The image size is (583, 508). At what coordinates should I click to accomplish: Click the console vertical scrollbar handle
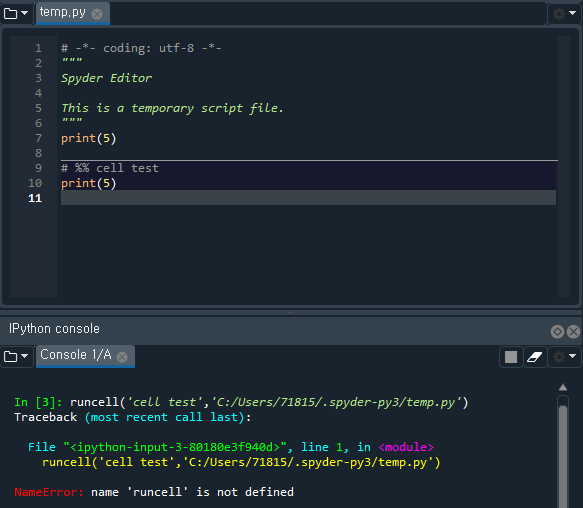(x=563, y=457)
